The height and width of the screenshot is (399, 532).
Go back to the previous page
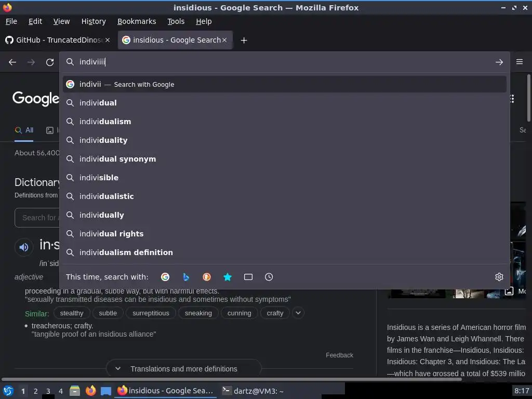coord(12,62)
